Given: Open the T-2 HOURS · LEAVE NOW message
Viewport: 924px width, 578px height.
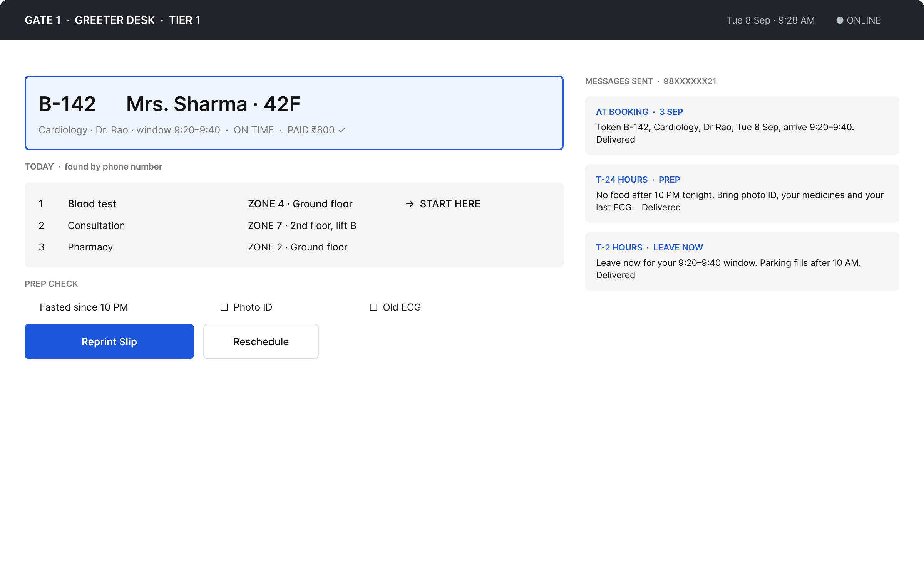Looking at the screenshot, I should pos(742,261).
